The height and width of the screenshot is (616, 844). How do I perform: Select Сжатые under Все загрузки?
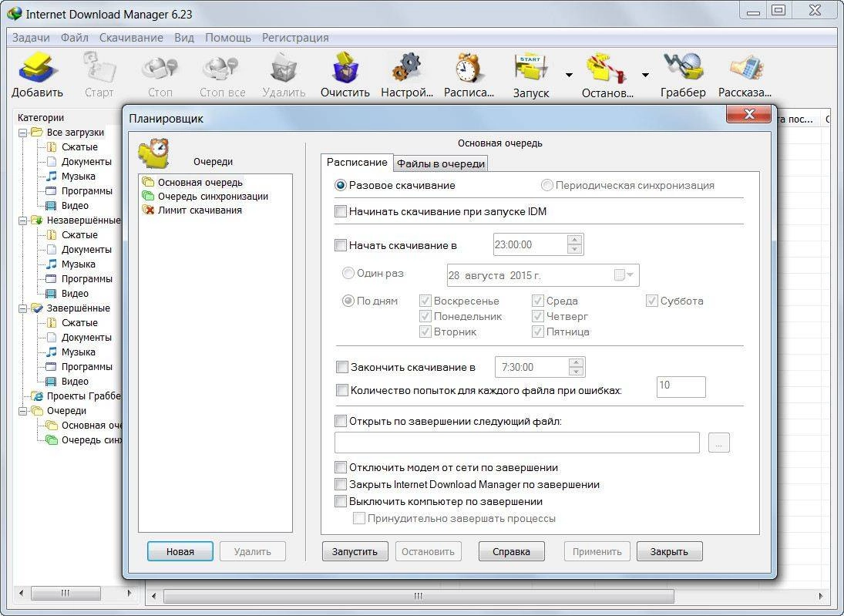tap(79, 147)
